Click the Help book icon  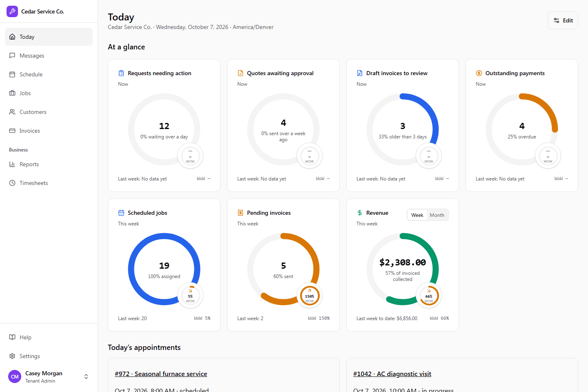(12, 337)
